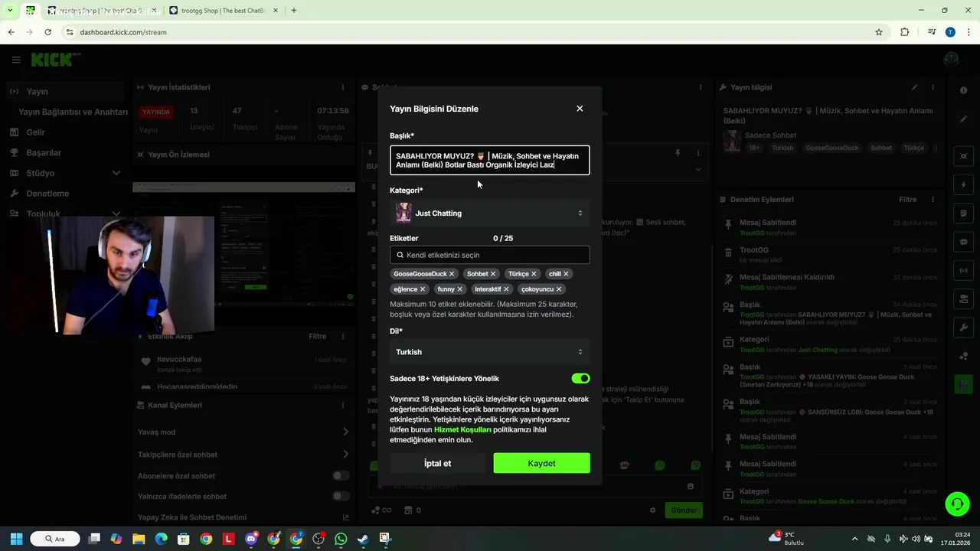The width and height of the screenshot is (980, 551).
Task: Open a new browser tab
Action: tap(294, 11)
